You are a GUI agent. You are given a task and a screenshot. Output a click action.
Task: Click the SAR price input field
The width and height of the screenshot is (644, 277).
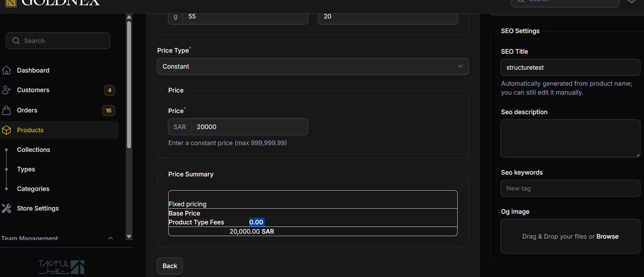point(249,127)
